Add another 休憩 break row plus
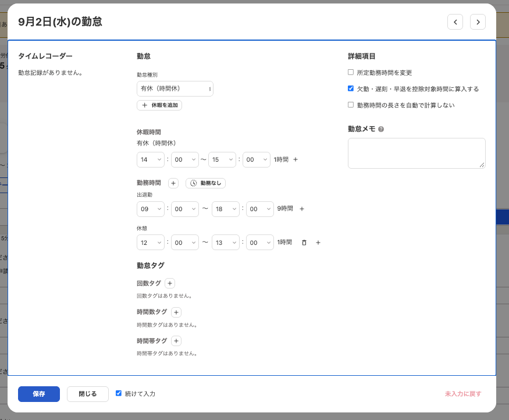 point(318,243)
